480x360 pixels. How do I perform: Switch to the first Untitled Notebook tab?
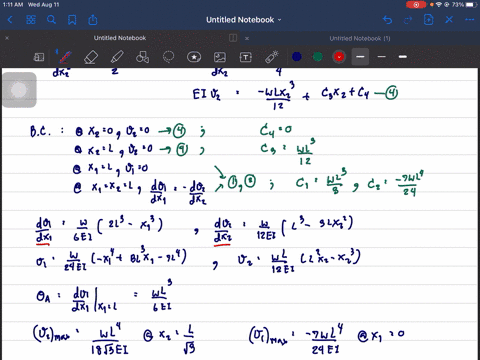click(x=120, y=38)
